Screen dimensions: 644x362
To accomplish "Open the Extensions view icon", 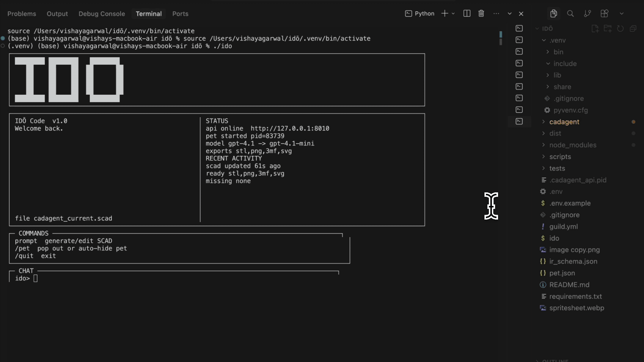I will (x=604, y=14).
